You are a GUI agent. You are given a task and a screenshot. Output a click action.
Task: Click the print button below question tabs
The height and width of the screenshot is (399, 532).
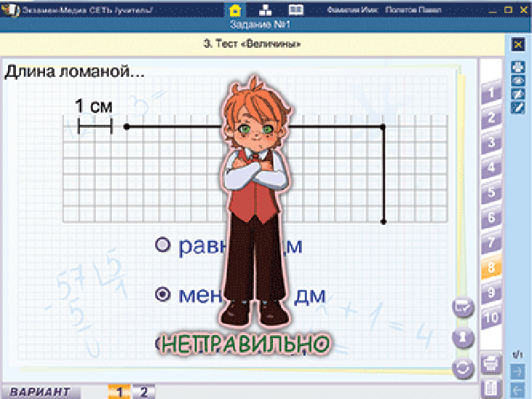click(491, 362)
